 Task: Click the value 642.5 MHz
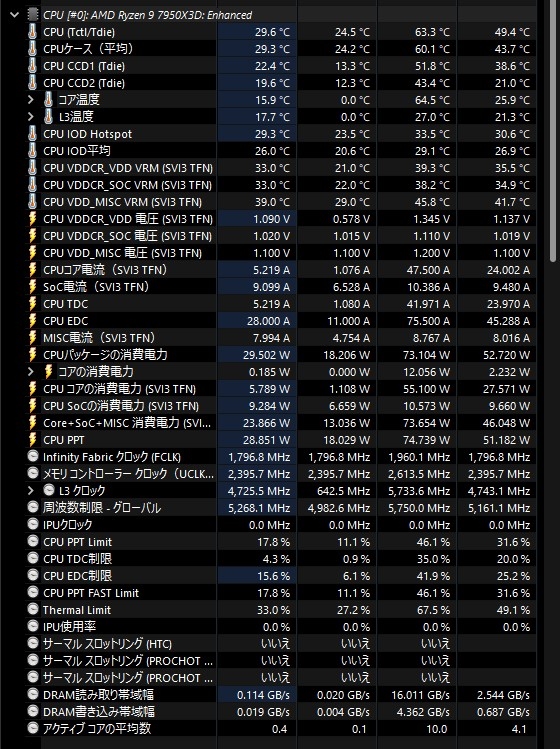click(344, 491)
